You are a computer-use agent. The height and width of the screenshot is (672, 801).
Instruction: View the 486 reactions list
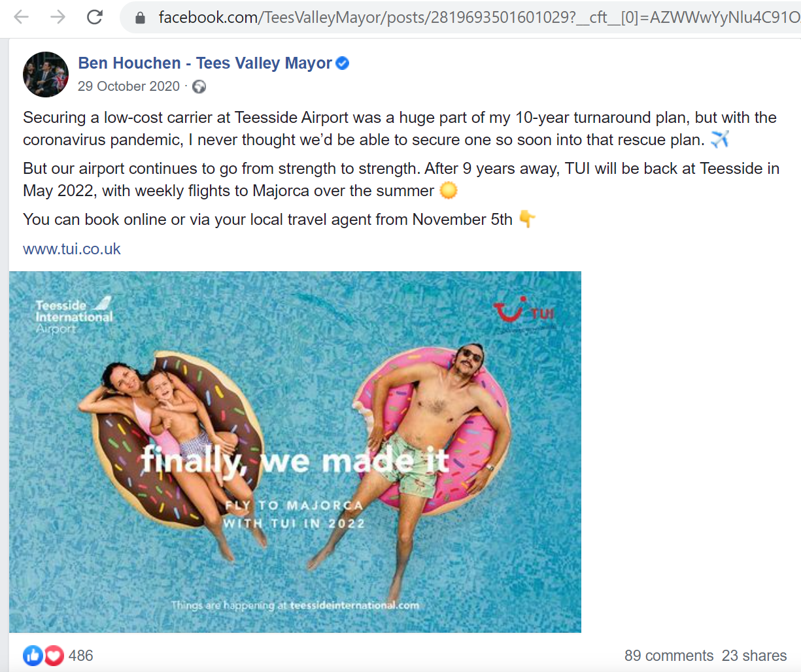80,656
